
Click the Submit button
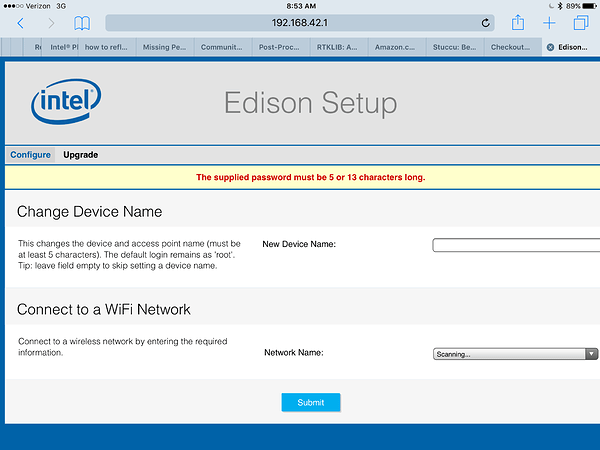tap(311, 402)
